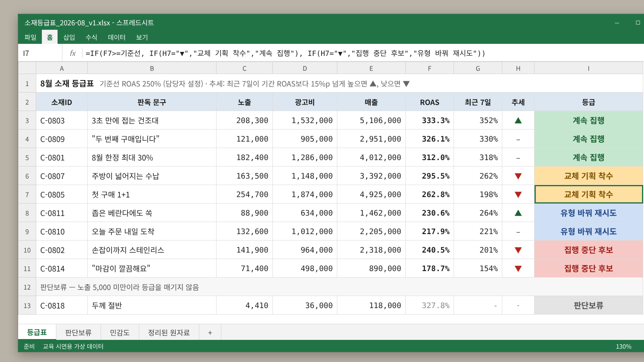Click the fx insert function icon

pos(72,53)
